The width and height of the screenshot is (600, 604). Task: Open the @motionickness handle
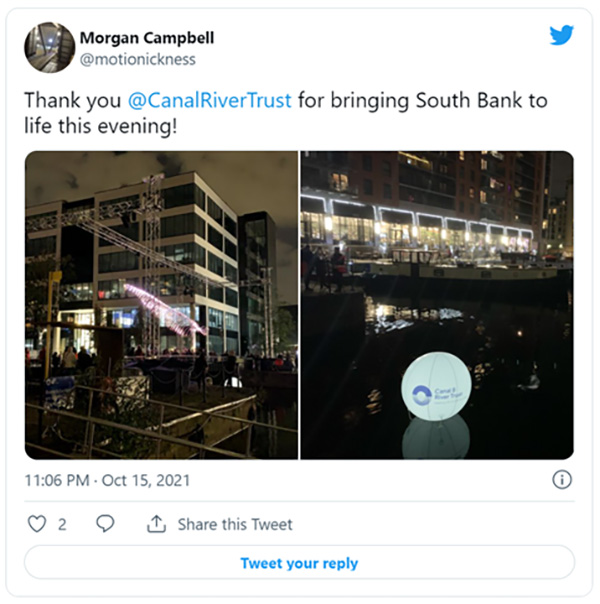[x=138, y=59]
